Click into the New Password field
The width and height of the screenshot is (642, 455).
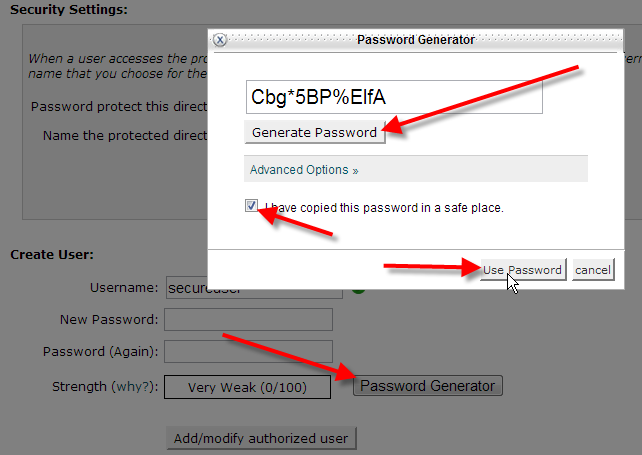click(x=248, y=319)
